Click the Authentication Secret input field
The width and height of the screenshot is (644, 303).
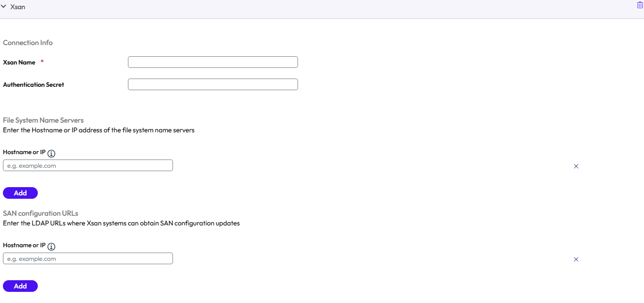[213, 84]
